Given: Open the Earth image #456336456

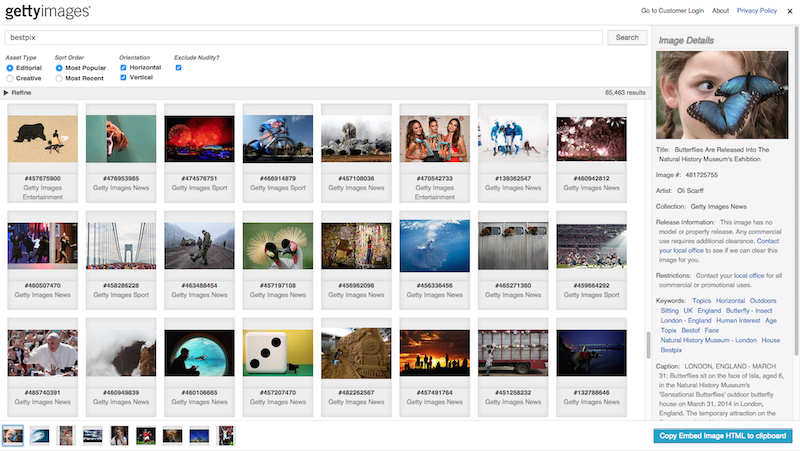Looking at the screenshot, I should pos(434,245).
